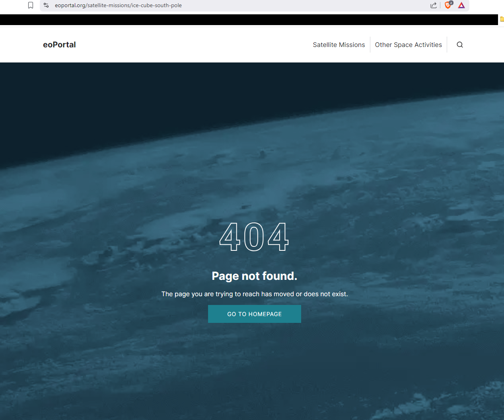Open the eoPortal search magnifier
Image resolution: width=504 pixels, height=420 pixels.
[460, 45]
